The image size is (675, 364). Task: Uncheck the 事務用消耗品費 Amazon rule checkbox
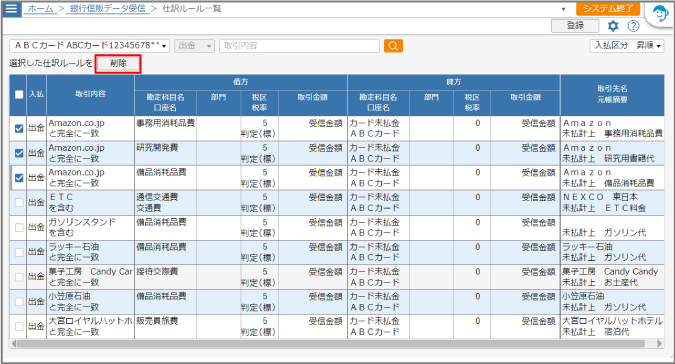tap(19, 128)
